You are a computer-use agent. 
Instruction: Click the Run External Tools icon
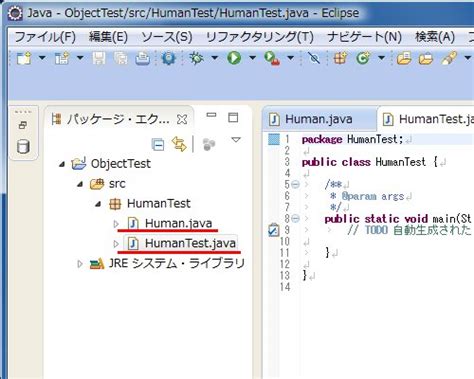pos(272,58)
